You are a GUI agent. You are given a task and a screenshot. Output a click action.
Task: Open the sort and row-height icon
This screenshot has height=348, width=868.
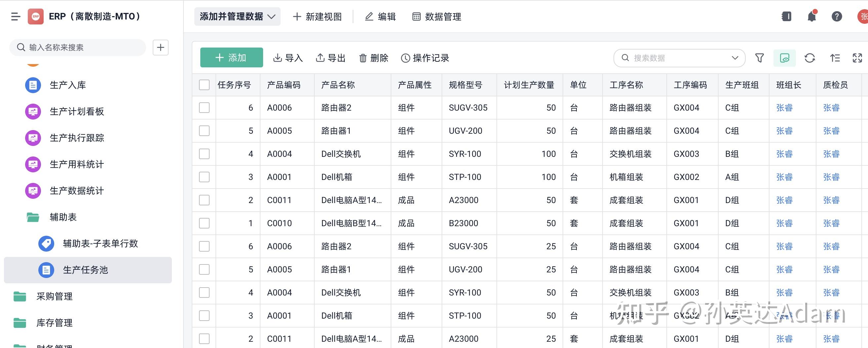pos(835,58)
